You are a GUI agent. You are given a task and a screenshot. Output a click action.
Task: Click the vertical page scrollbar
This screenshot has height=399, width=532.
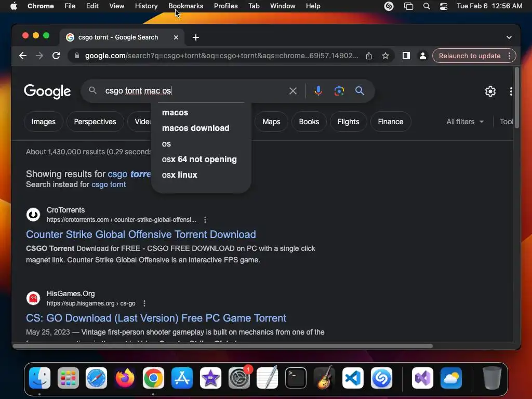tap(517, 98)
